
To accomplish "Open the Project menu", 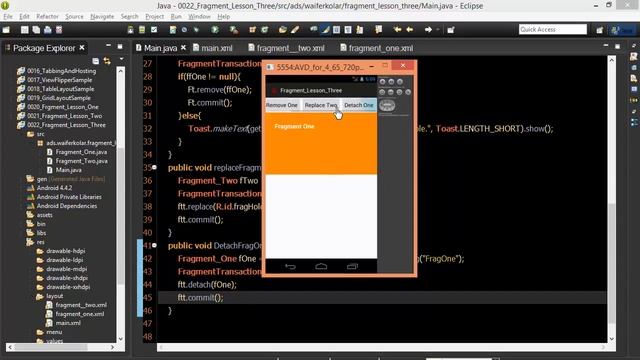I will coord(154,16).
